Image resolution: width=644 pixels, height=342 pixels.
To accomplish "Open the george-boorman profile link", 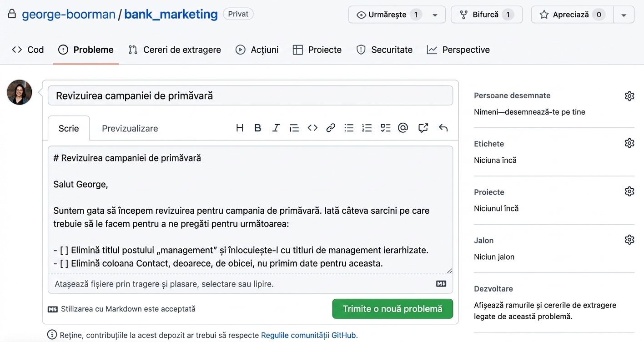I will [69, 14].
